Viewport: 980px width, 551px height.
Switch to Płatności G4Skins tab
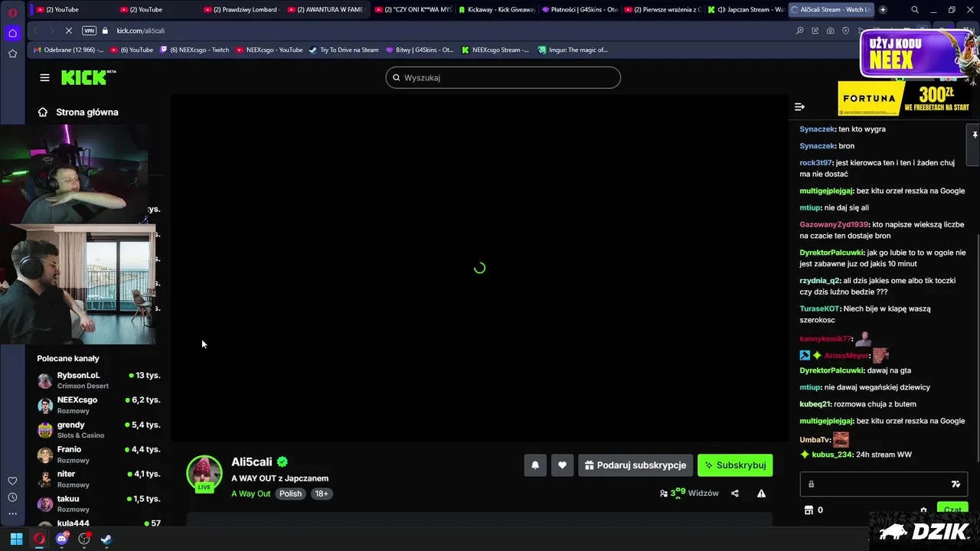tap(580, 10)
